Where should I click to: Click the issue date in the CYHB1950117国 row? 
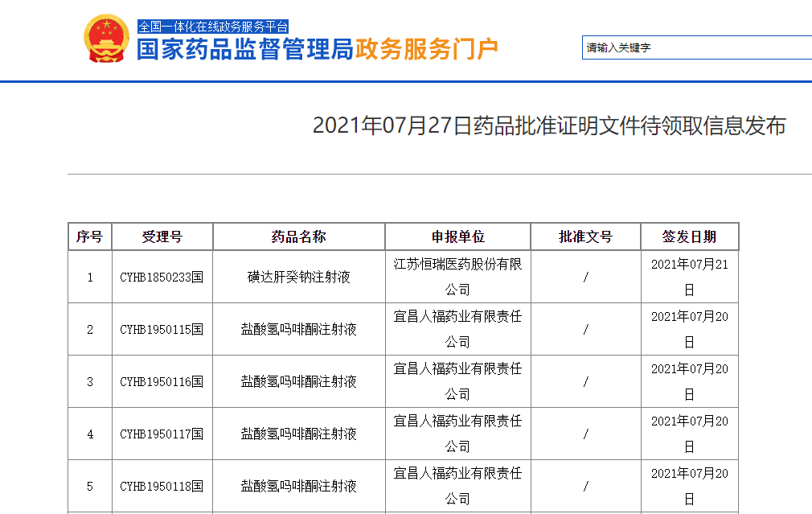[x=689, y=434]
